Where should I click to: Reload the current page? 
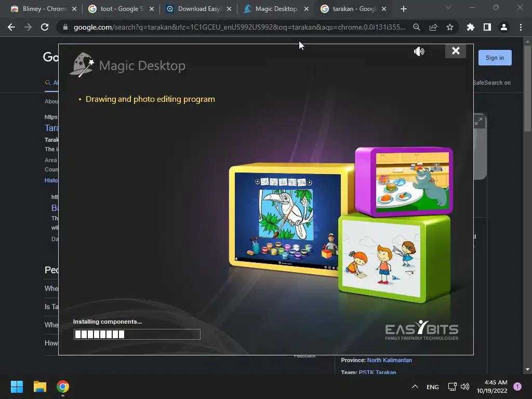[45, 27]
